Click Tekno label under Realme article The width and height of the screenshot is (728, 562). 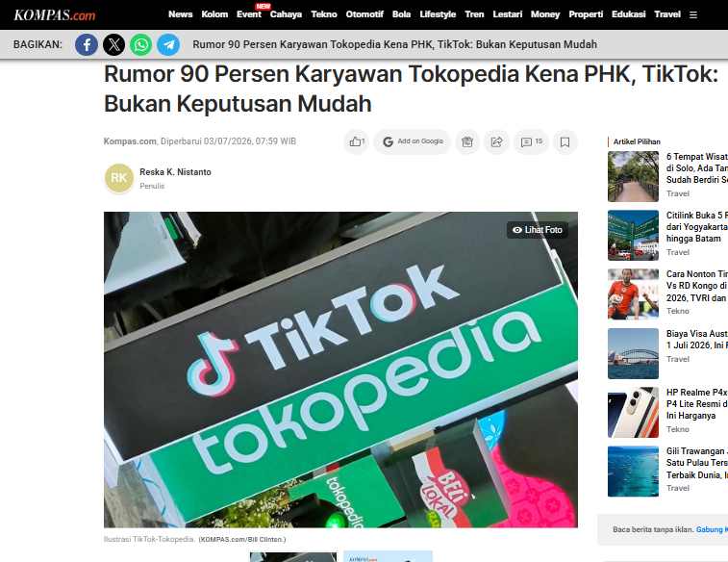678,429
